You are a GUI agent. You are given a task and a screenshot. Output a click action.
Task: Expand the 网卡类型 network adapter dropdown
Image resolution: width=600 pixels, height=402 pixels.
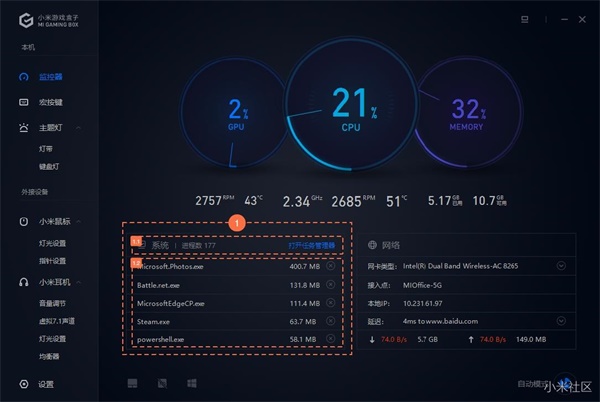561,265
